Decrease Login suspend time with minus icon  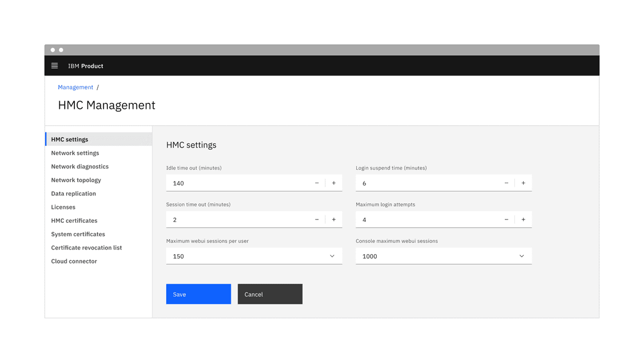pyautogui.click(x=506, y=183)
